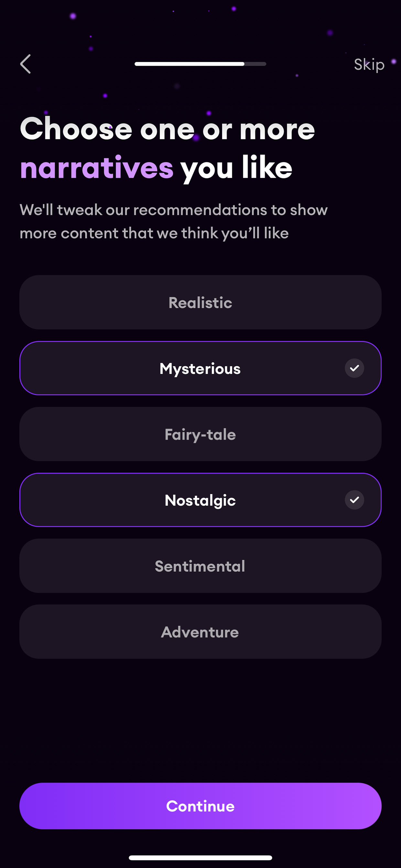Click the checkmark icon on Mysterious

click(354, 368)
